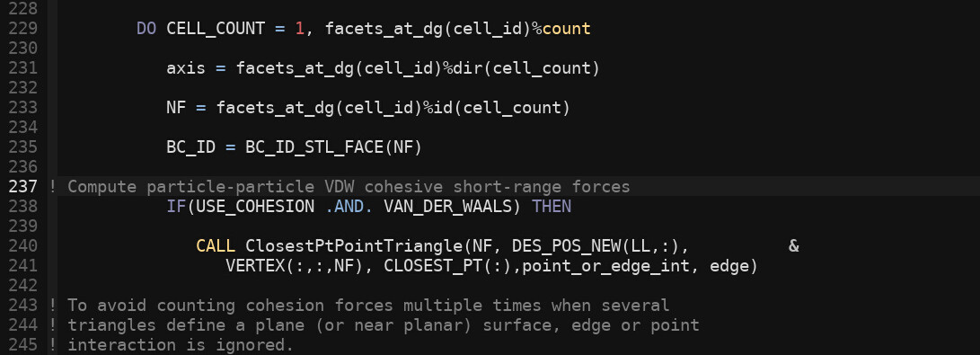Click the yellow %count member text
The height and width of the screenshot is (355, 980).
pyautogui.click(x=561, y=29)
